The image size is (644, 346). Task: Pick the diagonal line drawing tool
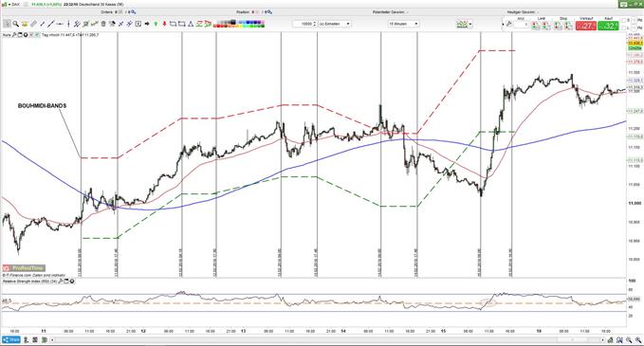(51, 25)
